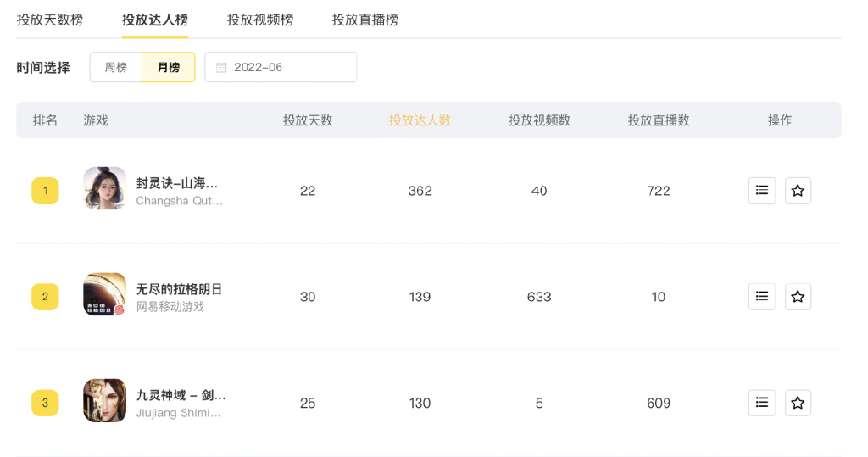Favorite the 封灵诀 game with star icon
Screen dimensions: 868x457
pos(798,191)
